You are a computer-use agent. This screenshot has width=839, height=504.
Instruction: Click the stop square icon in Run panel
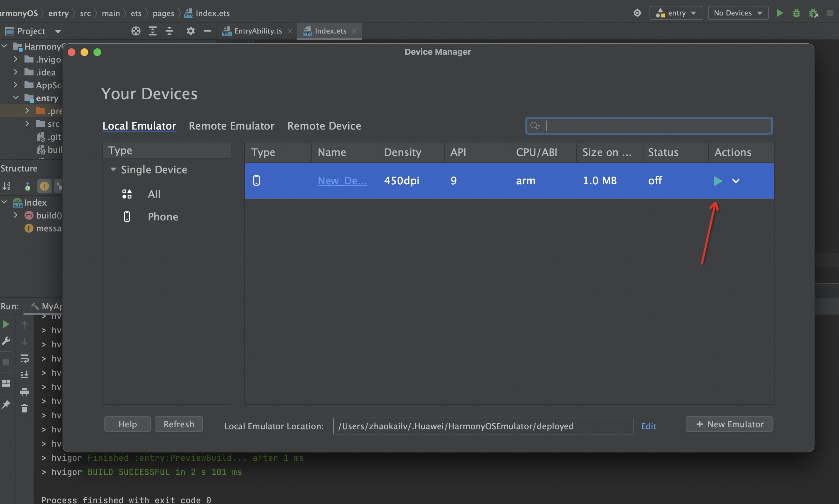click(x=6, y=363)
